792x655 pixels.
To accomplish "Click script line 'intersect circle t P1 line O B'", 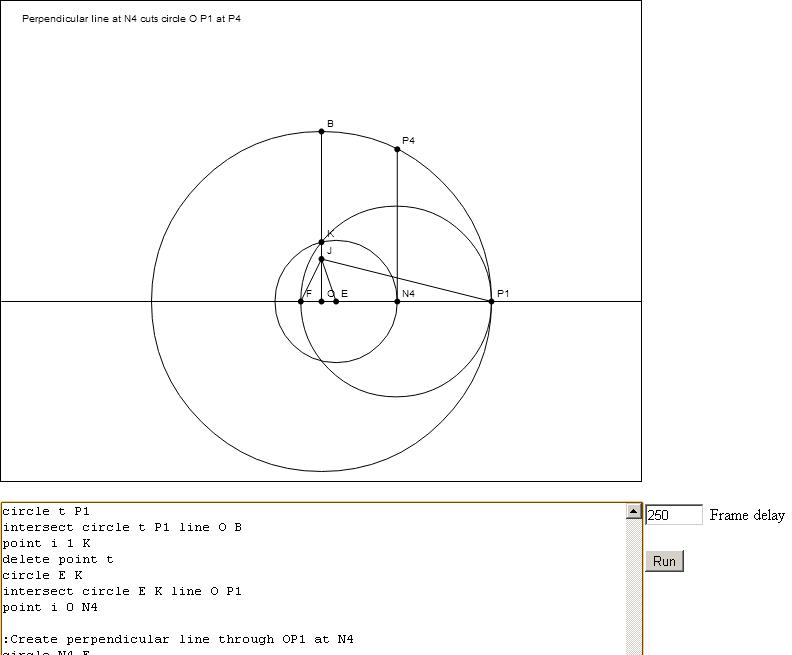I will coord(122,527).
